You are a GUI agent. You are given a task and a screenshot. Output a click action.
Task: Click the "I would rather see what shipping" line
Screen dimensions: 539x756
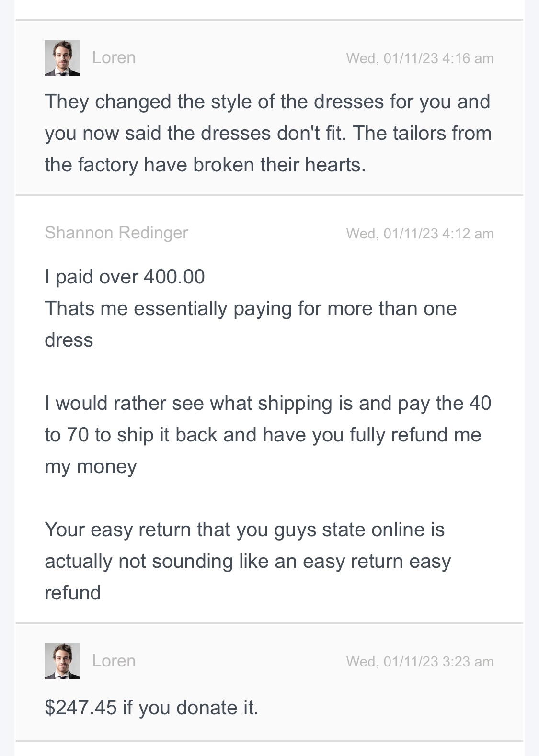tap(268, 403)
